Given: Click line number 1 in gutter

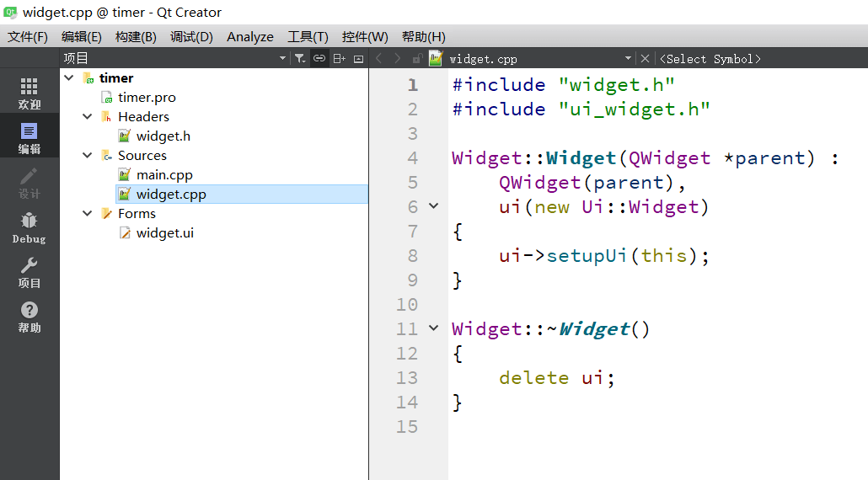Looking at the screenshot, I should click(412, 84).
